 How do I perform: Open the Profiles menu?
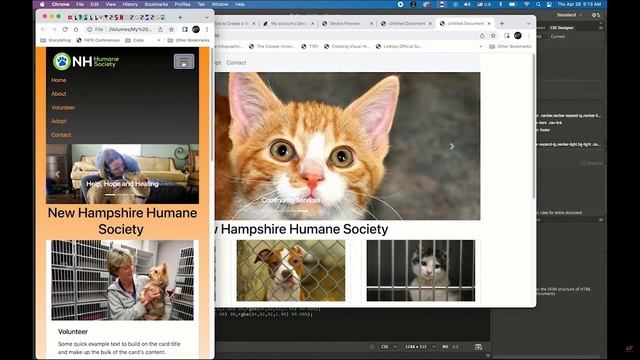coord(182,4)
